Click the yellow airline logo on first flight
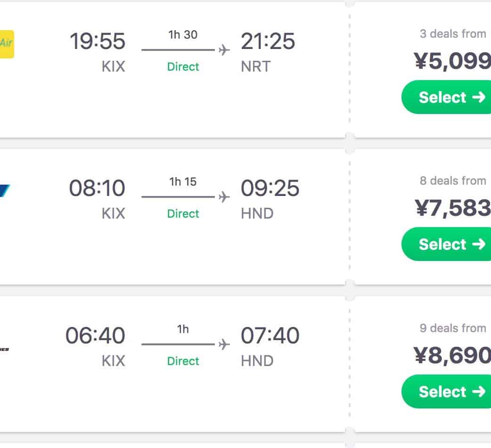 (x=7, y=44)
